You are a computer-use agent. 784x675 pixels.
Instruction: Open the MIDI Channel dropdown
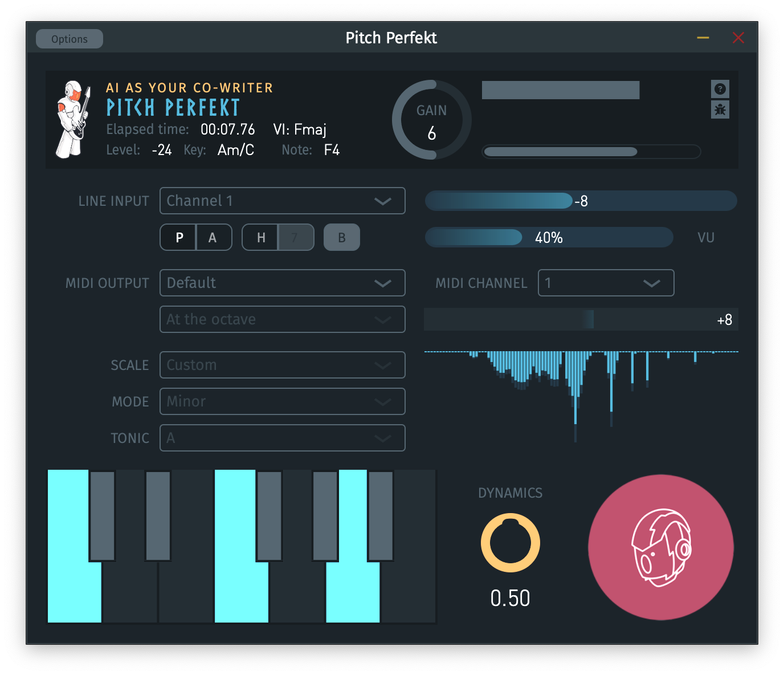coord(606,283)
